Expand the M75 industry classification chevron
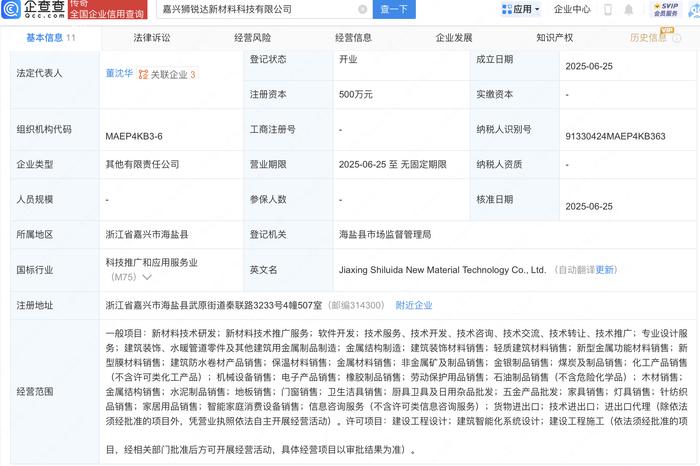Image resolution: width=700 pixels, height=466 pixels. click(x=147, y=277)
